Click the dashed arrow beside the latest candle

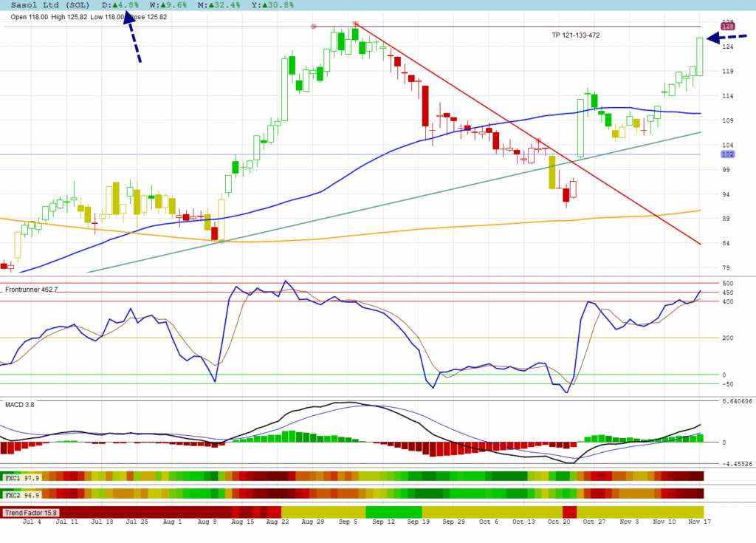coord(725,38)
